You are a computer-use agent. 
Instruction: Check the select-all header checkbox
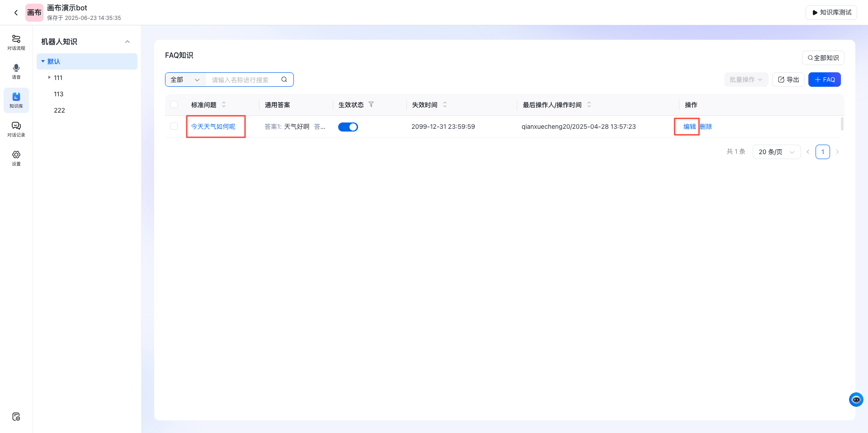click(x=174, y=105)
